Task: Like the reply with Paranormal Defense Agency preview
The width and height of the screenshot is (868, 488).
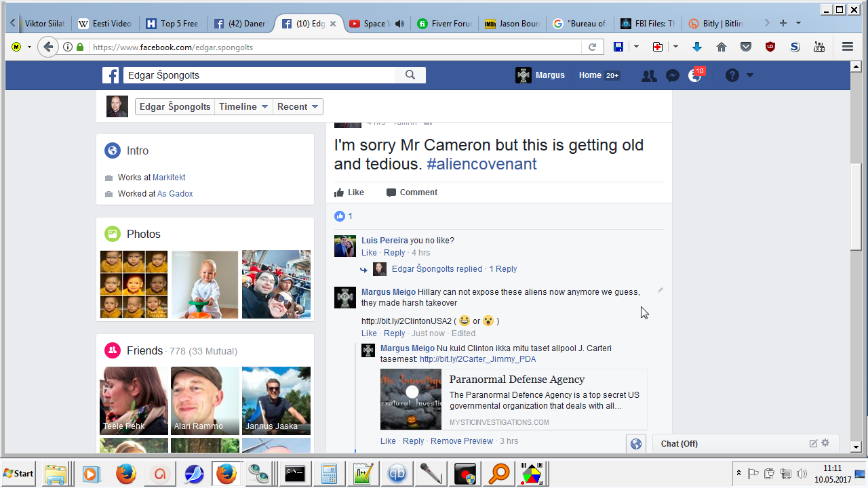Action: [388, 441]
